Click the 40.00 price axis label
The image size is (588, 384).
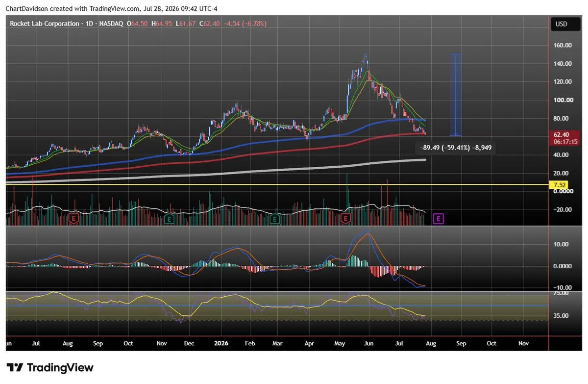562,155
